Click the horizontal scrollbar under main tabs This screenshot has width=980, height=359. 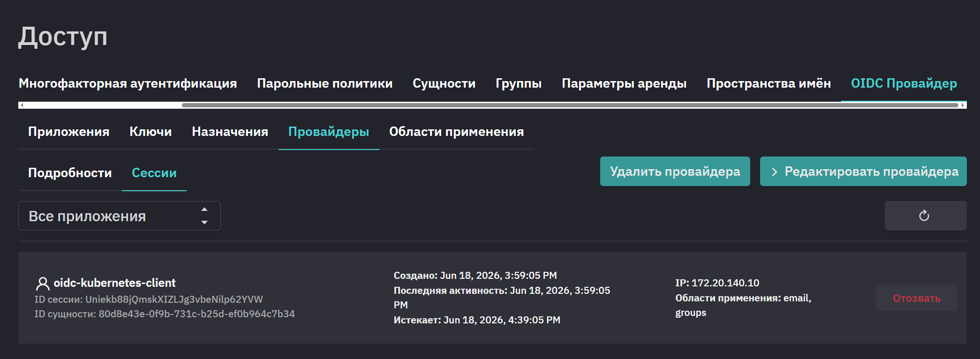point(570,105)
